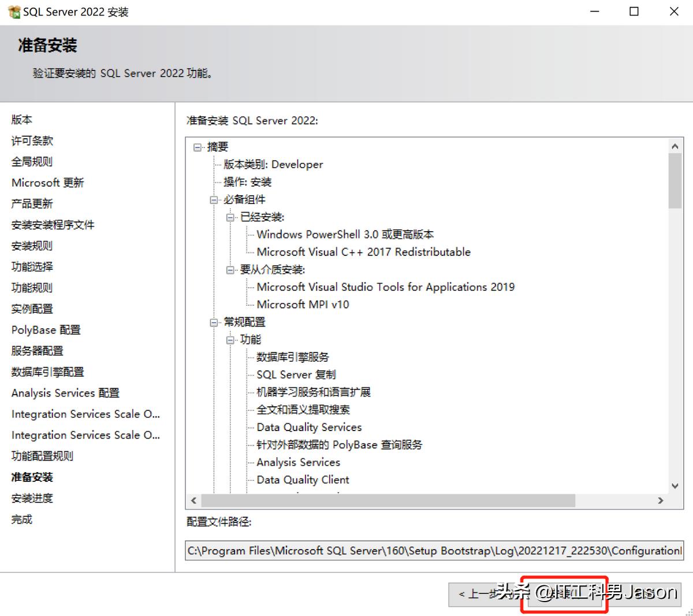
Task: Click the highlighted install button
Action: coord(564,593)
